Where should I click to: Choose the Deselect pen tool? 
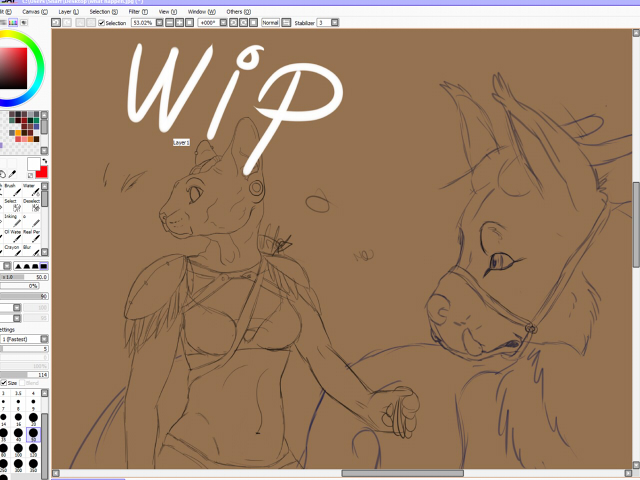(31, 205)
